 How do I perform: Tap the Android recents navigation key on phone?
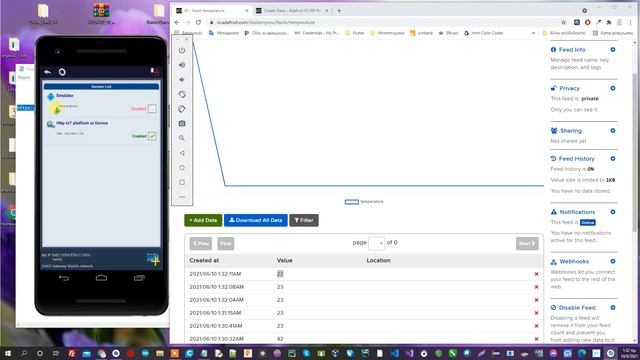coord(139,278)
